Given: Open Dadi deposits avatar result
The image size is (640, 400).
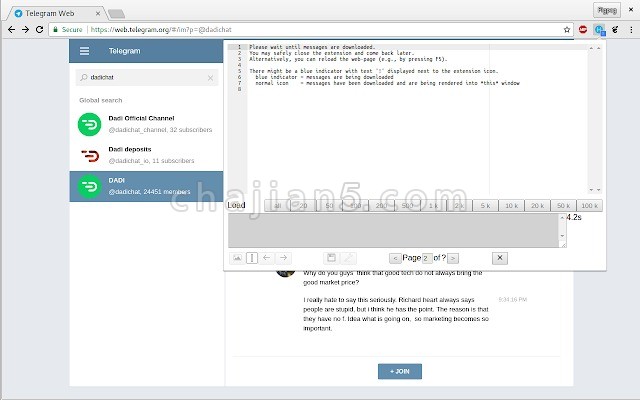Looking at the screenshot, I should (x=89, y=156).
